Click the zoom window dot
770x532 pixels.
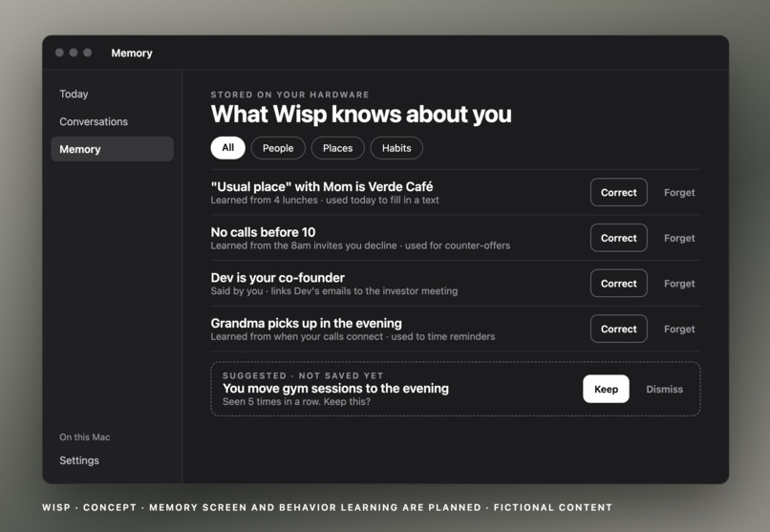click(x=87, y=53)
